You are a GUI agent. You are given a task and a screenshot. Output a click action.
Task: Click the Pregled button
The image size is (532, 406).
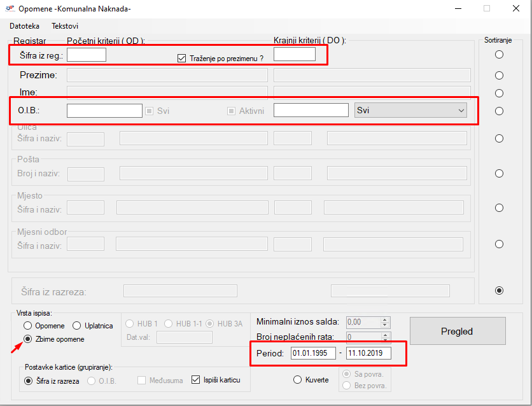point(457,331)
